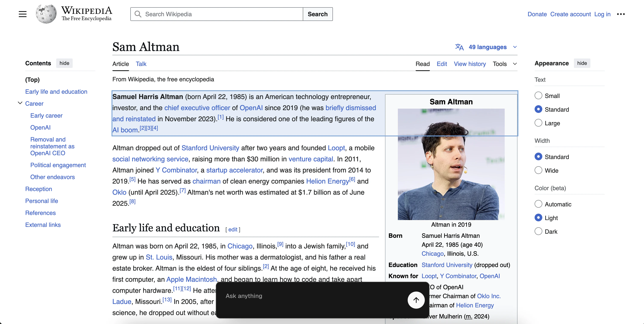The height and width of the screenshot is (324, 644).
Task: Jump to Removal and reinstatement as OpenAI CEO
Action: [x=53, y=146]
